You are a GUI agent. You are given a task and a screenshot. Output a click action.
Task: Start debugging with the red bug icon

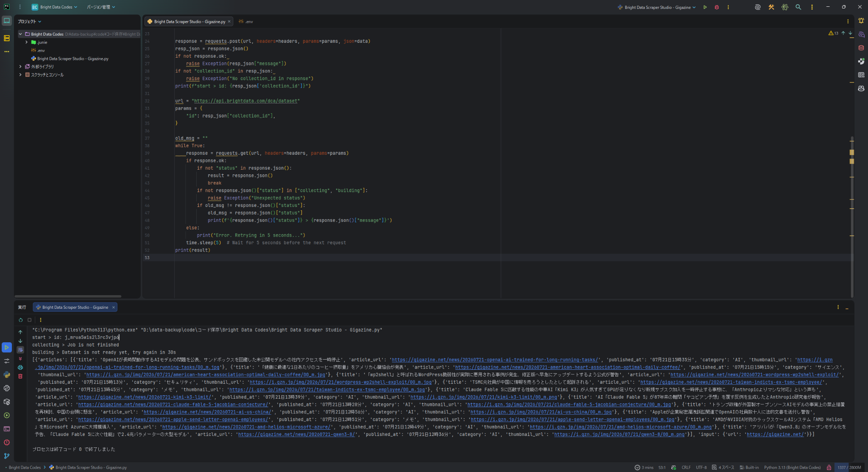pyautogui.click(x=717, y=7)
